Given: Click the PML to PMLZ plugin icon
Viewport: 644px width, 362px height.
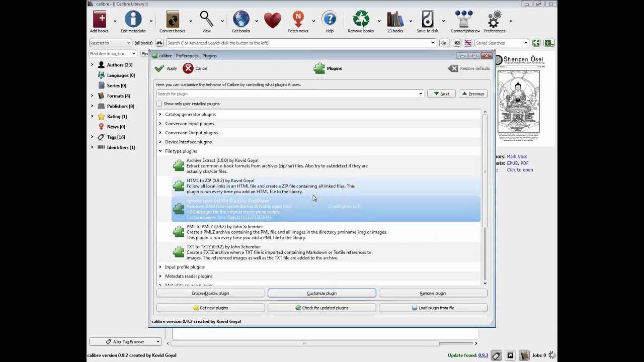Looking at the screenshot, I should coord(179,232).
